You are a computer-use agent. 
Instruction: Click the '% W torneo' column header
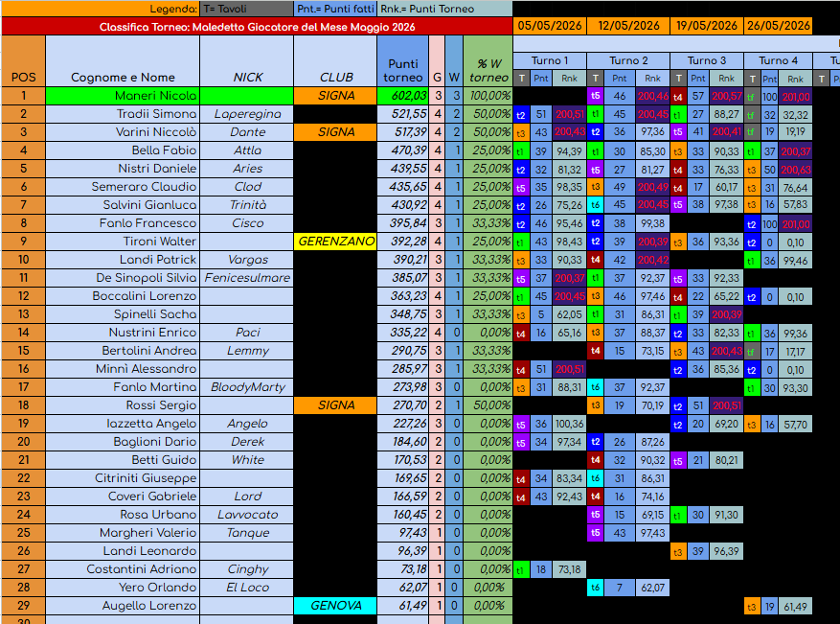(x=488, y=61)
